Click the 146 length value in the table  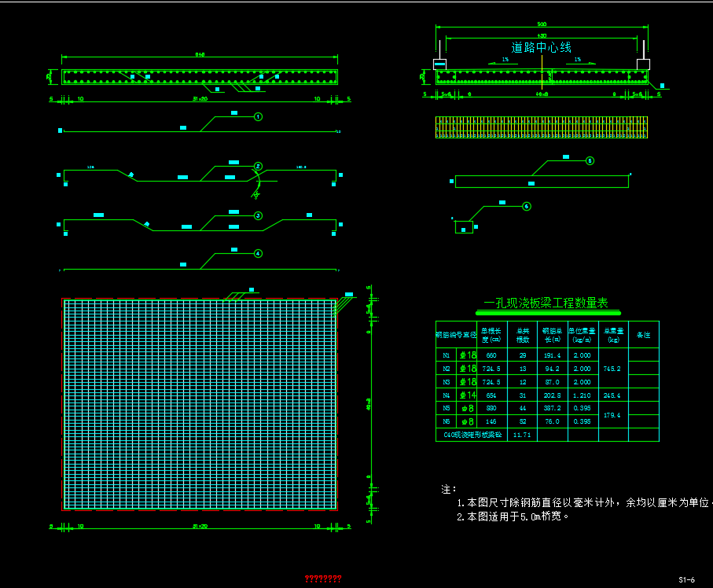click(491, 421)
